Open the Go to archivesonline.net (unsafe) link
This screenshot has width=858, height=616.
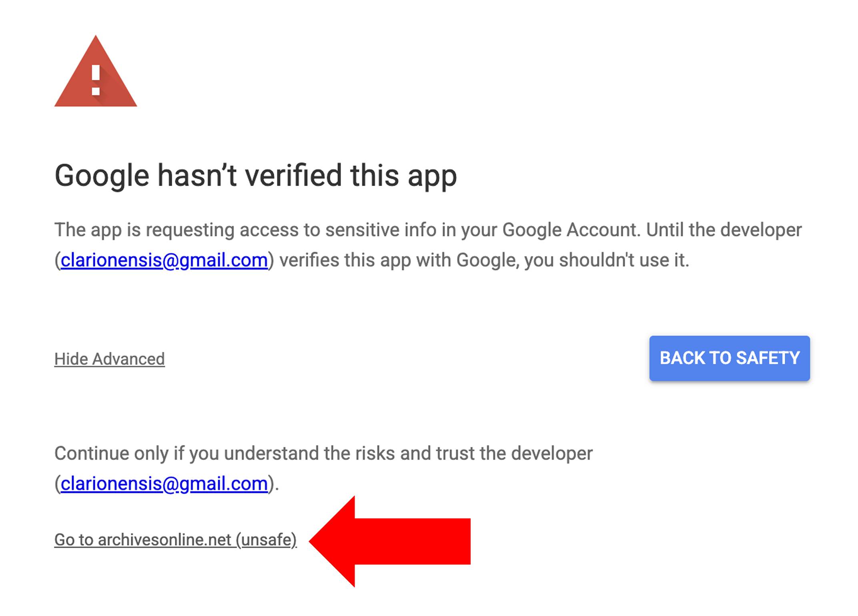coord(175,540)
